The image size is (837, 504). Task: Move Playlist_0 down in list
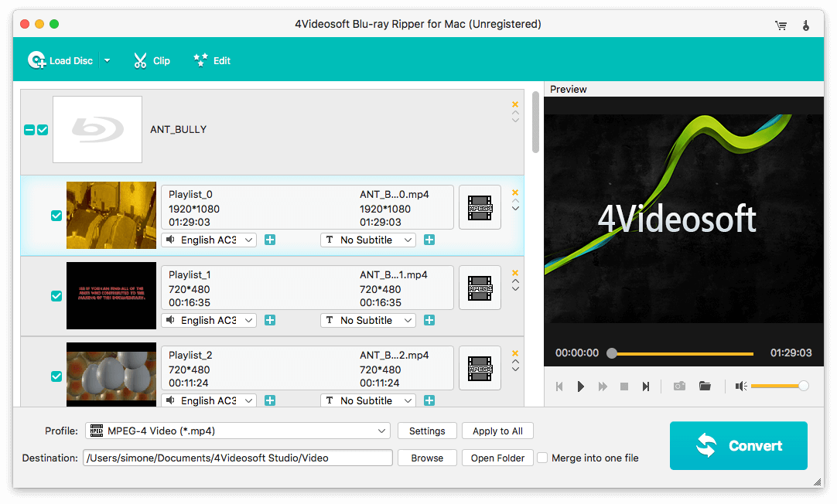click(515, 209)
